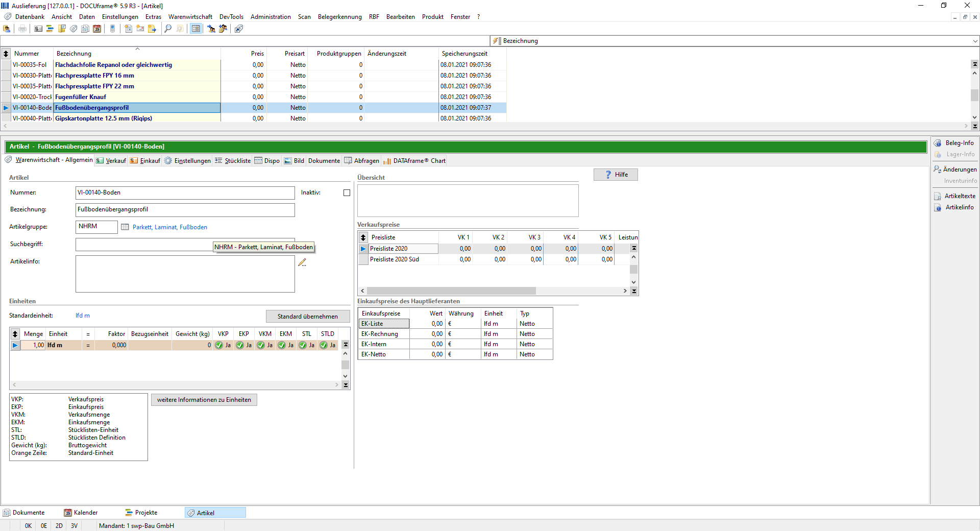Toggle the highlighted form view toolbar icon
This screenshot has height=531, width=980.
[195, 29]
